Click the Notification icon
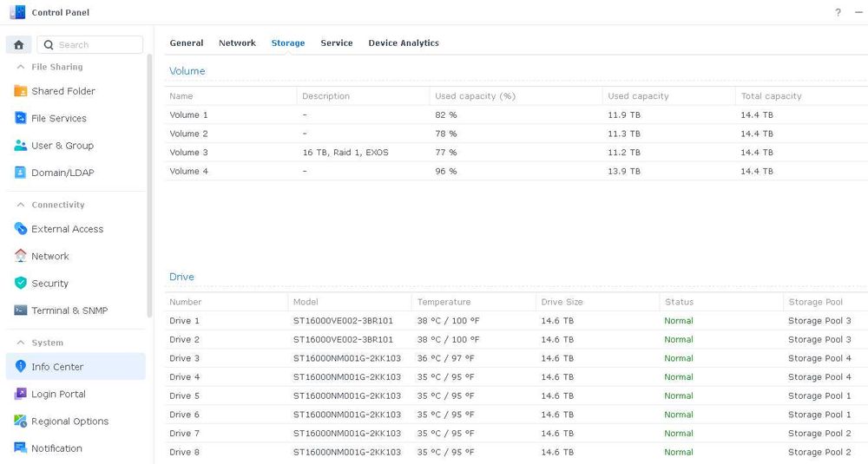Image resolution: width=868 pixels, height=464 pixels. tap(21, 448)
